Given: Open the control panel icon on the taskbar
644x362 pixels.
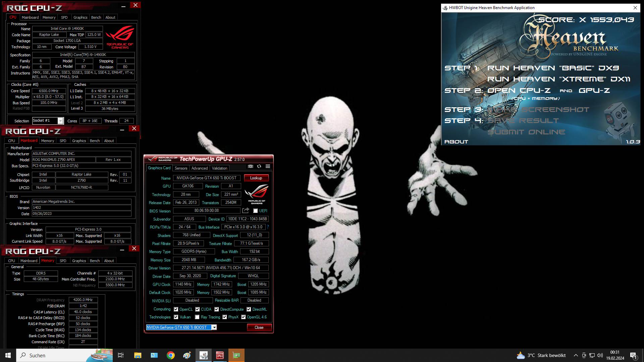Looking at the screenshot, I should (x=154, y=355).
